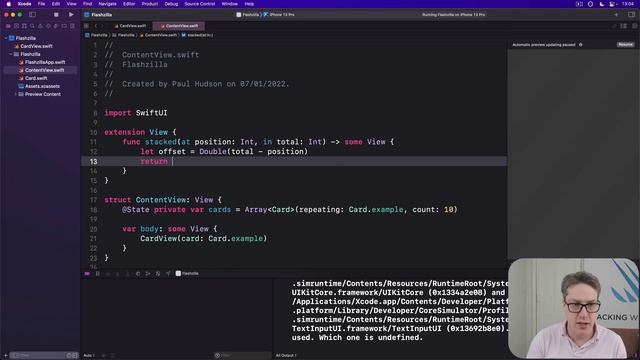Open the Apple menu

pyautogui.click(x=9, y=4)
